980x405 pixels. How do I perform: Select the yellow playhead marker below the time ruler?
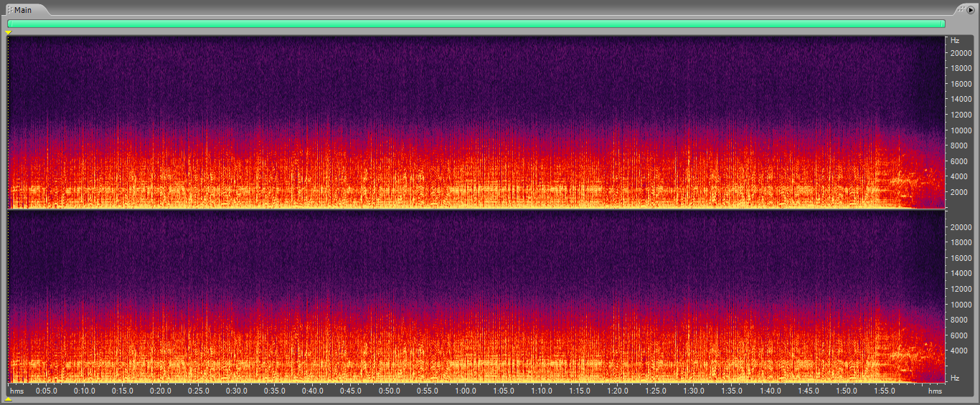[9, 399]
